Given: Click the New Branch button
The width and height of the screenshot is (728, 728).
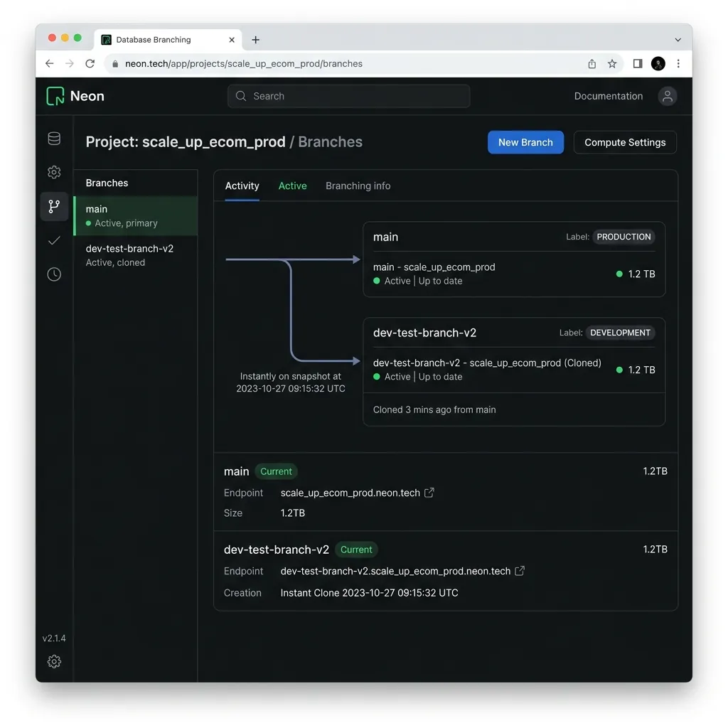Looking at the screenshot, I should (525, 142).
